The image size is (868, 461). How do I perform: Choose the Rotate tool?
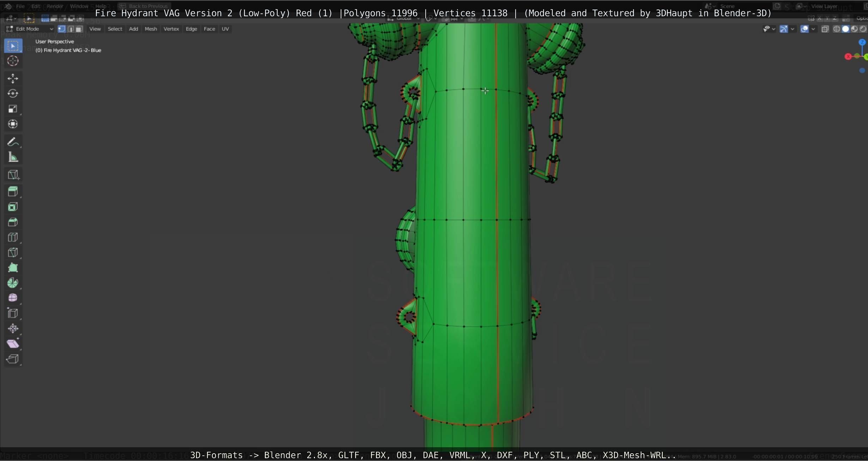(13, 94)
